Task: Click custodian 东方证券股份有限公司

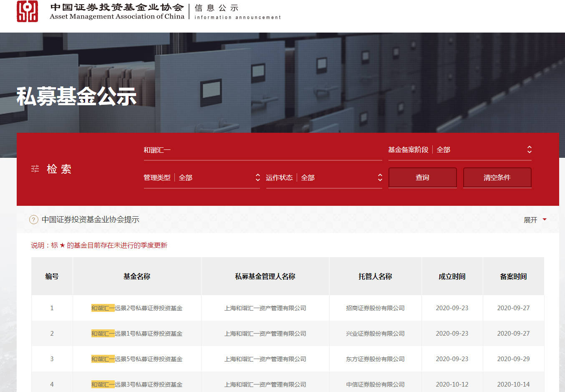Action: (x=376, y=359)
